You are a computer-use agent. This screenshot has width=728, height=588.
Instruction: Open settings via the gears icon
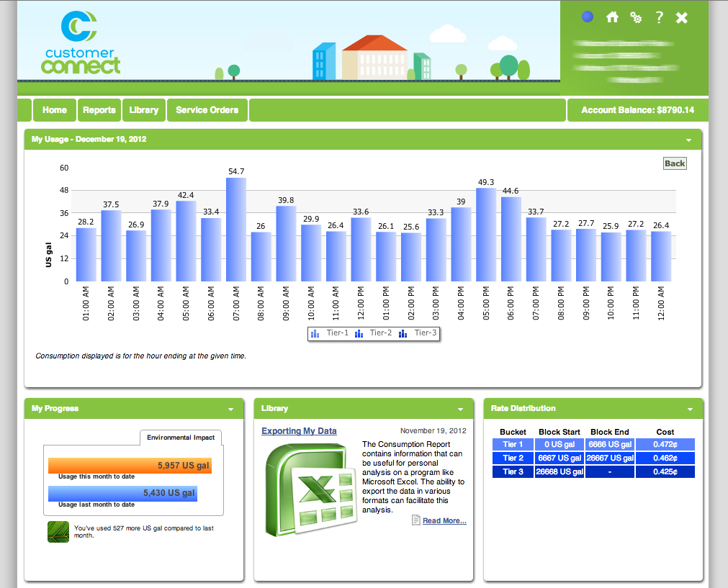[636, 17]
